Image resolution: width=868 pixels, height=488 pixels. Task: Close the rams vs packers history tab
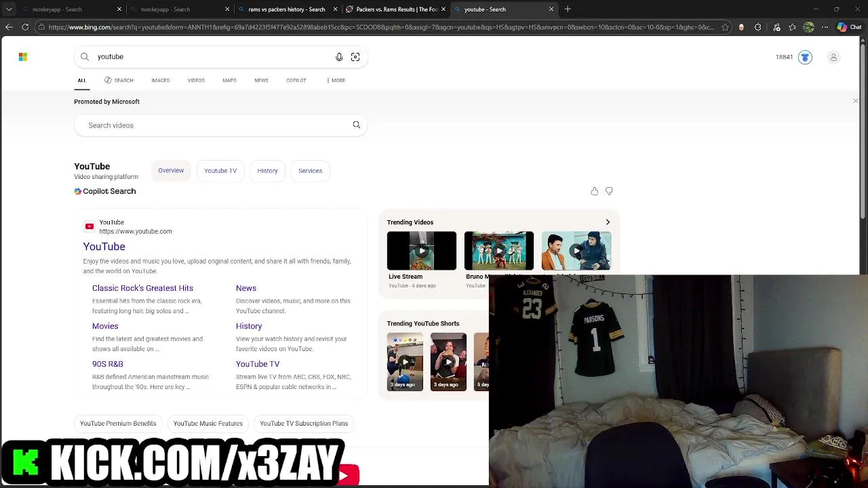pyautogui.click(x=335, y=9)
